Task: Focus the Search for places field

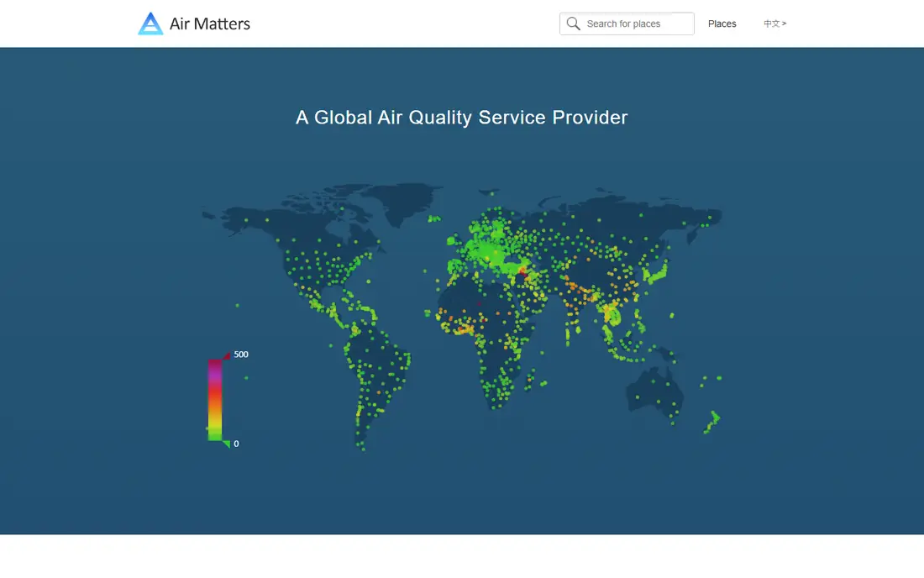Action: click(x=627, y=24)
